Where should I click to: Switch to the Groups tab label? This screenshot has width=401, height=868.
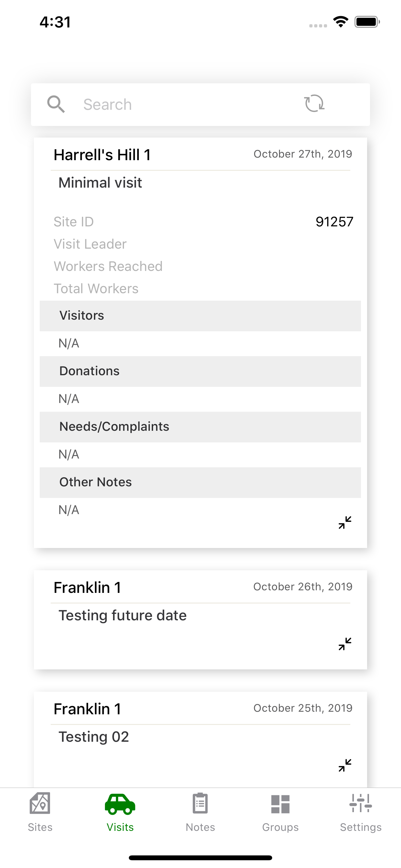280,827
